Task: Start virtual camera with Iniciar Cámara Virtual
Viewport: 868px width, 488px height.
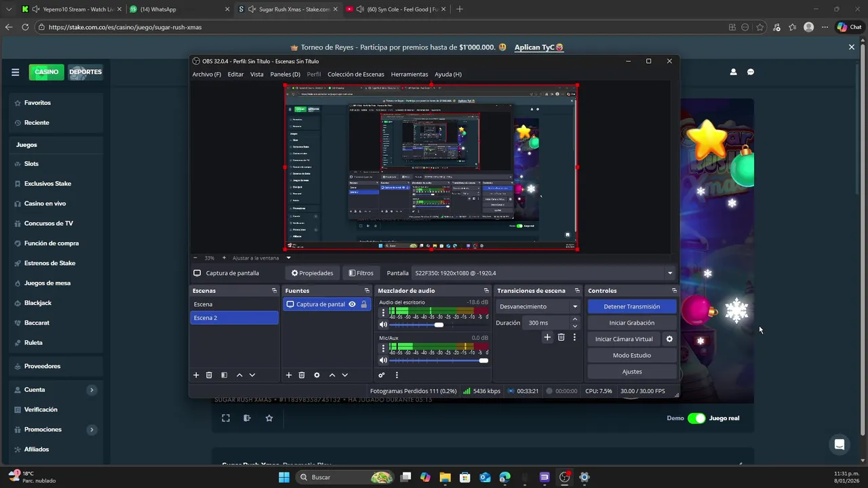Action: pos(624,339)
